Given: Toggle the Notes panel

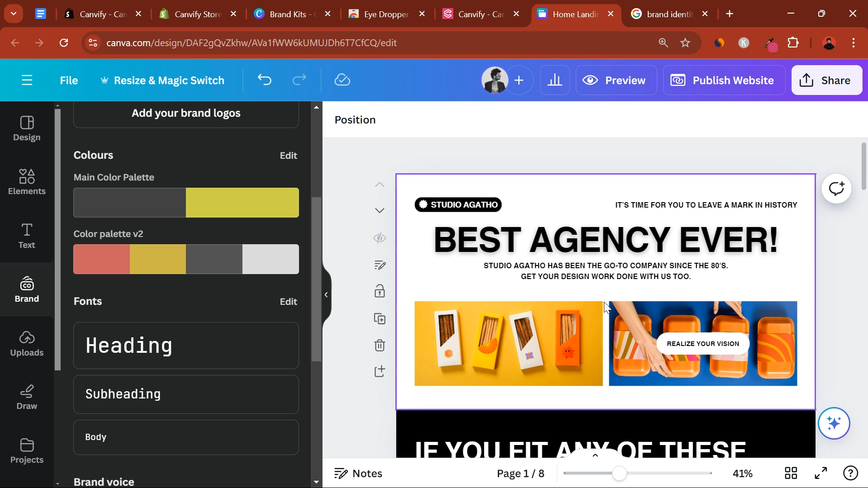Looking at the screenshot, I should point(358,474).
